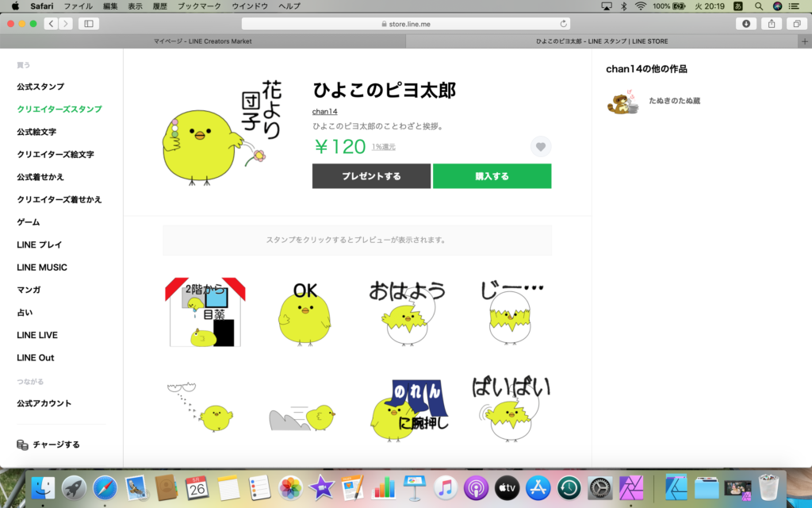Open 占い in the sidebar
Viewport: 812px width, 508px height.
click(x=25, y=313)
